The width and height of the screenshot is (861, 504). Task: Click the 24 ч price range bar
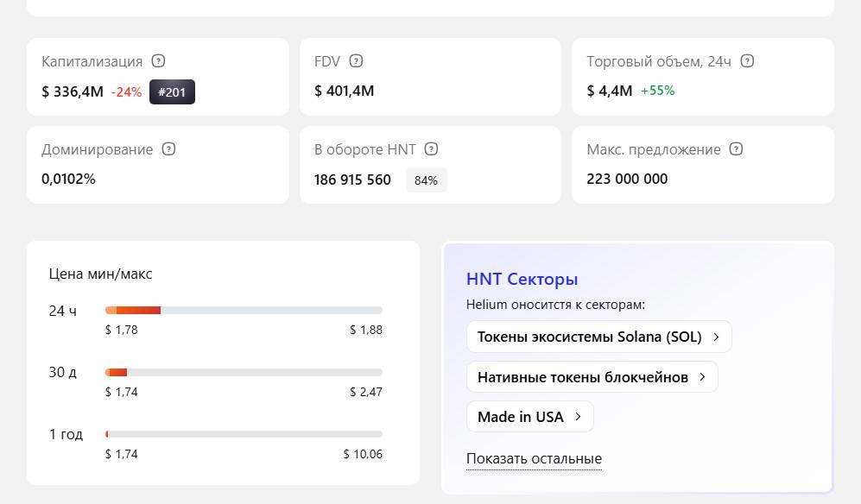click(244, 311)
